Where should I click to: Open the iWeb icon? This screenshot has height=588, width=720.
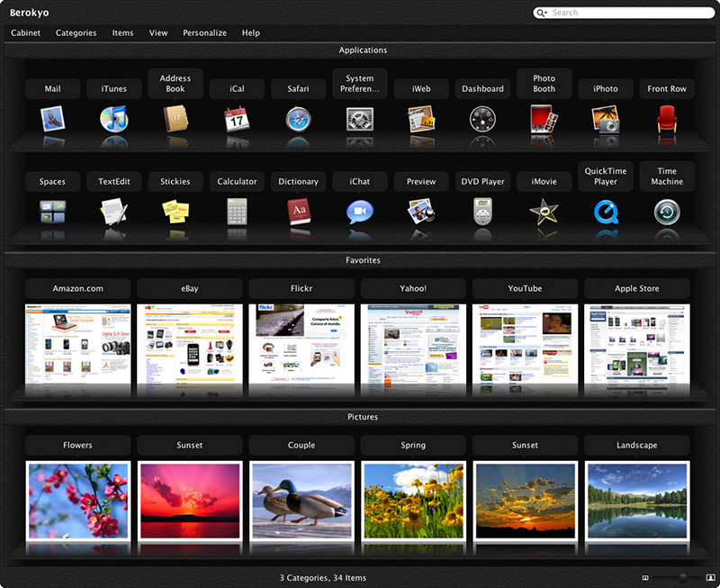click(421, 119)
